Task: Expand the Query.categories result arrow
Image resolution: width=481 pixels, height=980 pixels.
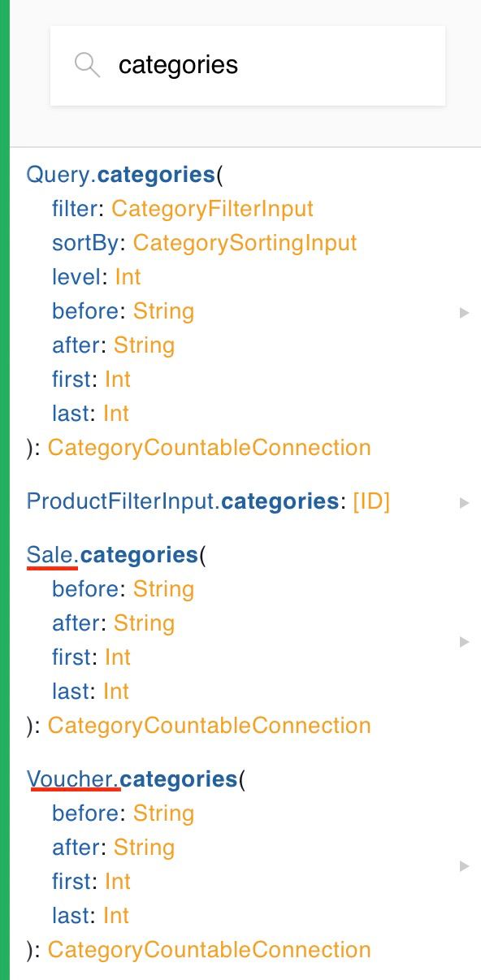Action: 465,312
